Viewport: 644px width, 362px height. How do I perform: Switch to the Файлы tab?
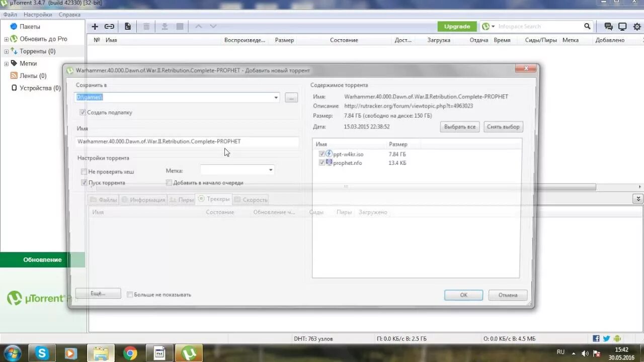103,200
